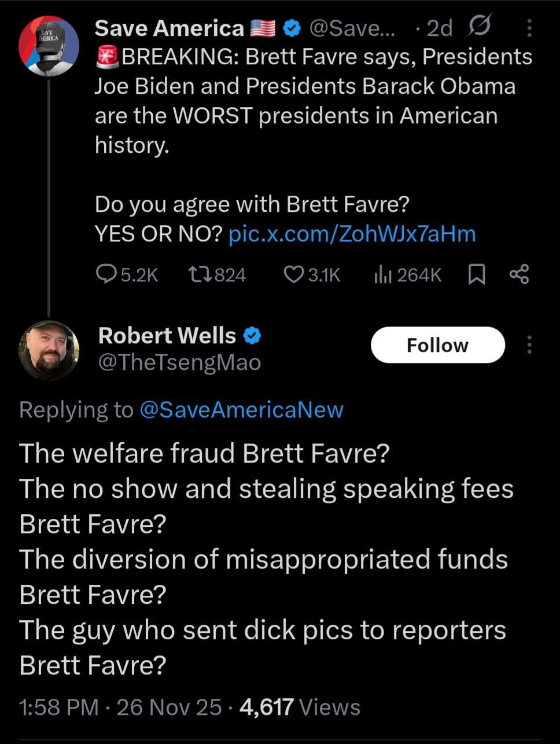Open Save America's profile picture
Screen dimensions: 560x744
pos(49,46)
